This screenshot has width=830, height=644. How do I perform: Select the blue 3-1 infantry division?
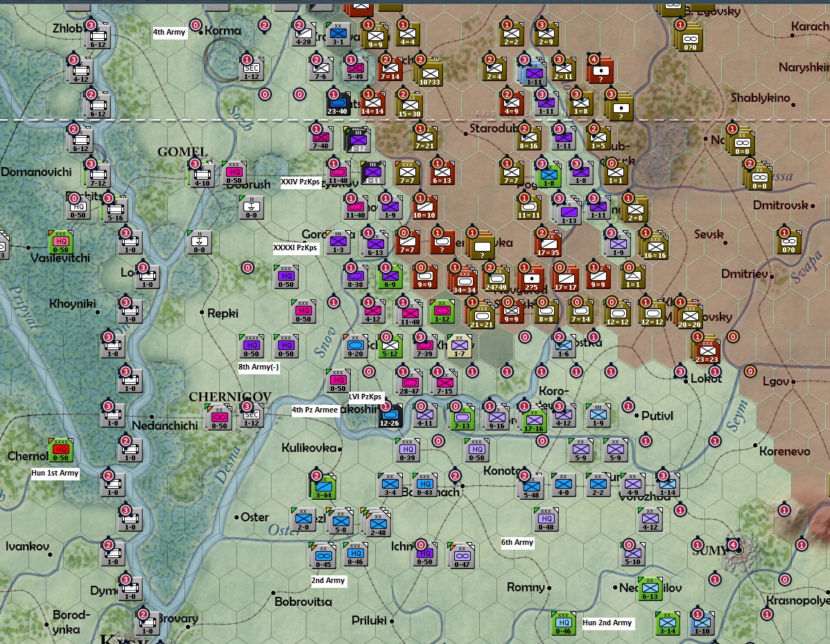pos(338,35)
